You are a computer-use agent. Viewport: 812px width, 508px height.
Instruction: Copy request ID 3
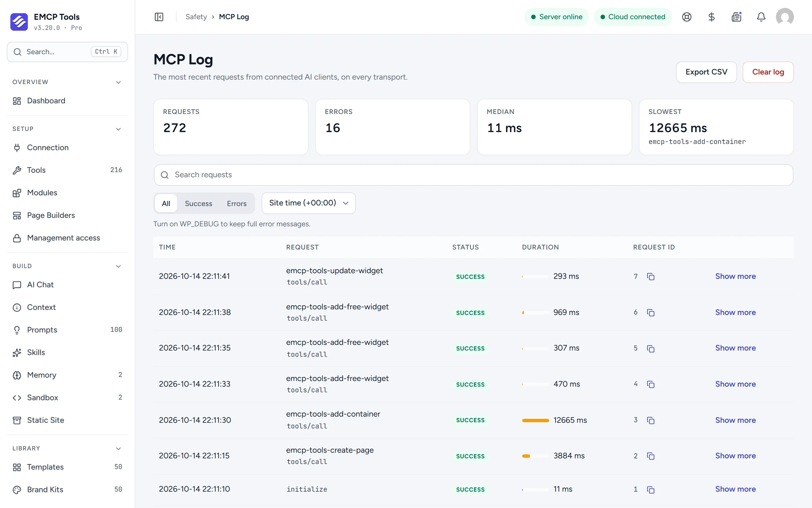pos(651,420)
